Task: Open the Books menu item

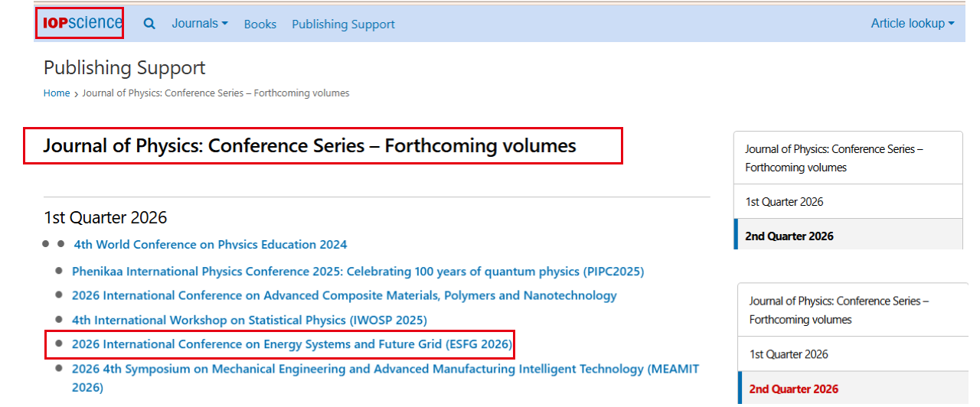Action: click(260, 24)
